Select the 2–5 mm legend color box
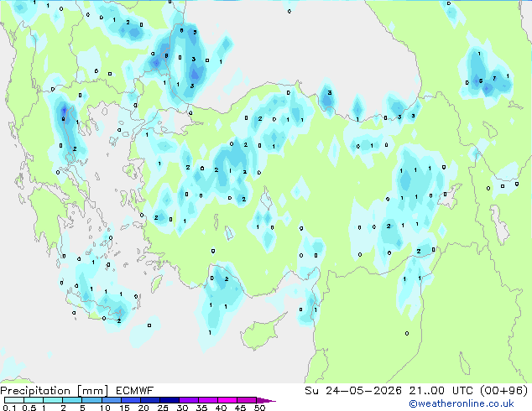Viewport: 532px width, 411px height. tap(72, 400)
